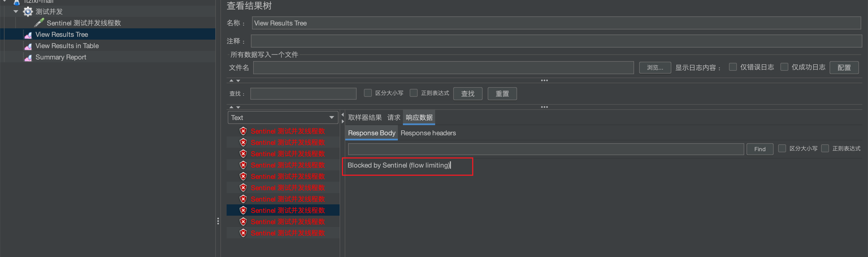
Task: Click the 文件名 filename field
Action: coord(443,68)
